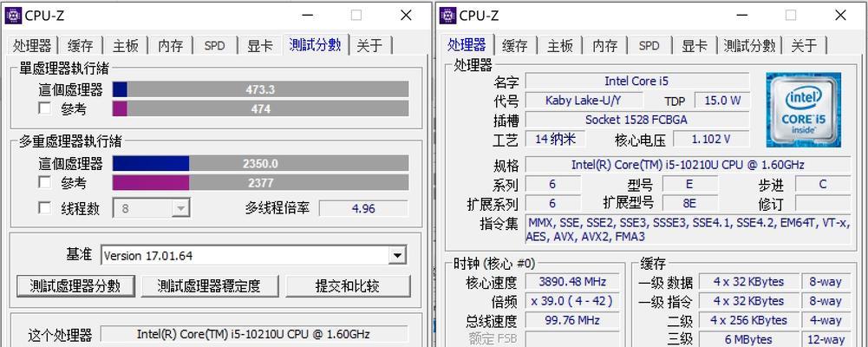
Task: Open 缓存 tab in left window
Action: pos(81,46)
